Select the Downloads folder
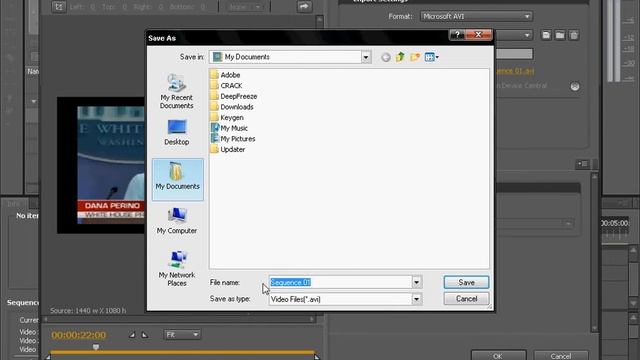 tap(232, 107)
